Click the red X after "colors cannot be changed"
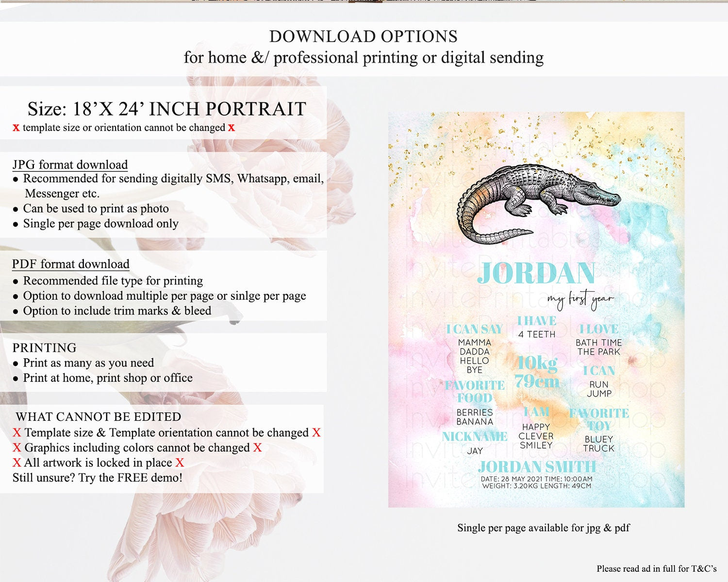The image size is (728, 582). click(x=257, y=448)
